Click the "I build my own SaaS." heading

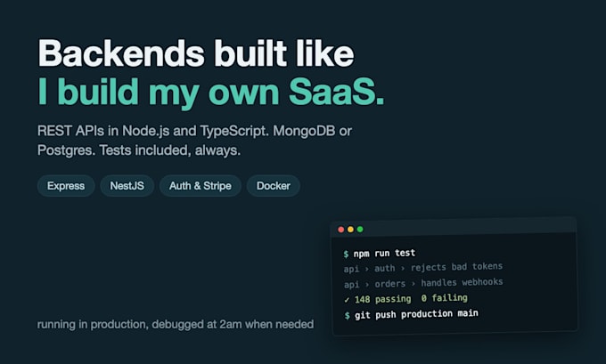coord(211,92)
